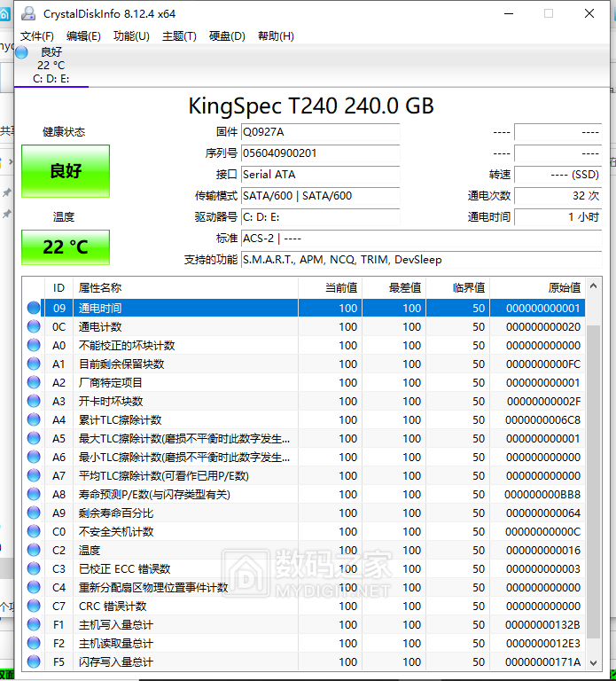Open the 编辑(E) menu
The width and height of the screenshot is (616, 681).
pos(83,36)
